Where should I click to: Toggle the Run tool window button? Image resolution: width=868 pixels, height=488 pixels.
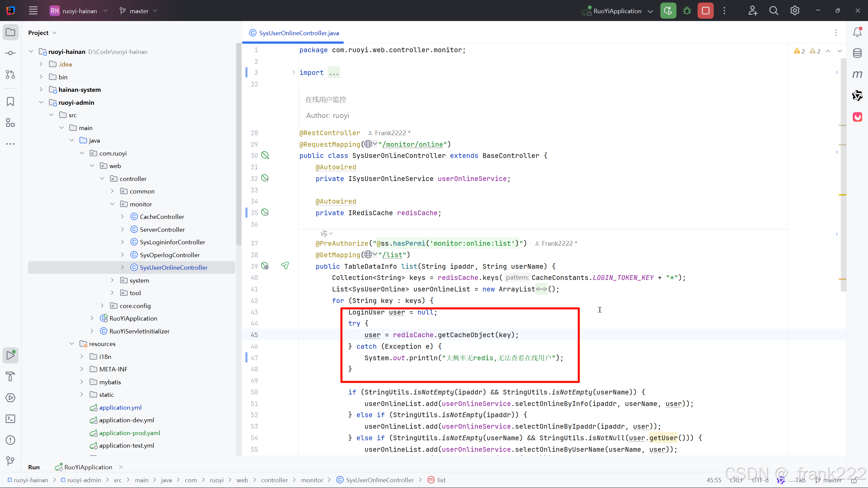pyautogui.click(x=11, y=355)
